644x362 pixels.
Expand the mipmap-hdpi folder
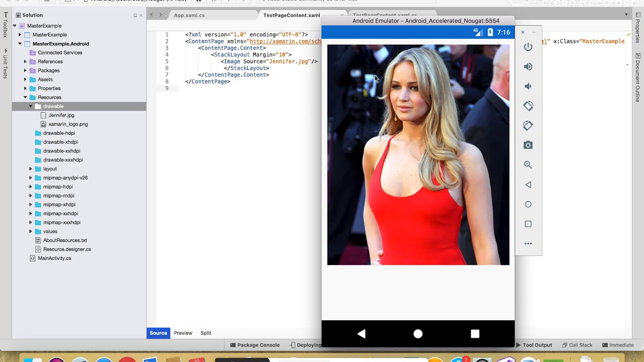pos(31,187)
